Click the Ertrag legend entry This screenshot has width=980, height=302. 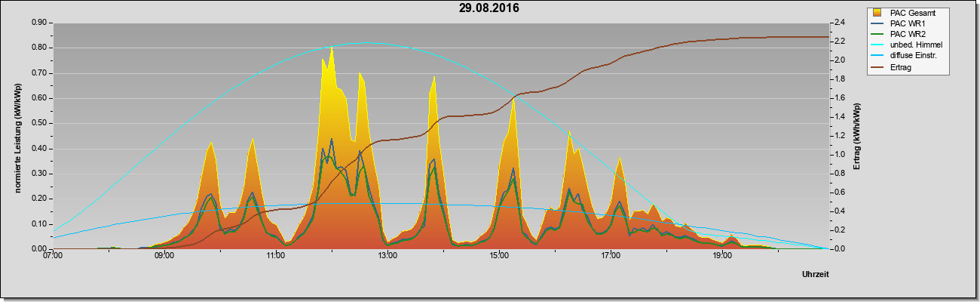tap(893, 66)
